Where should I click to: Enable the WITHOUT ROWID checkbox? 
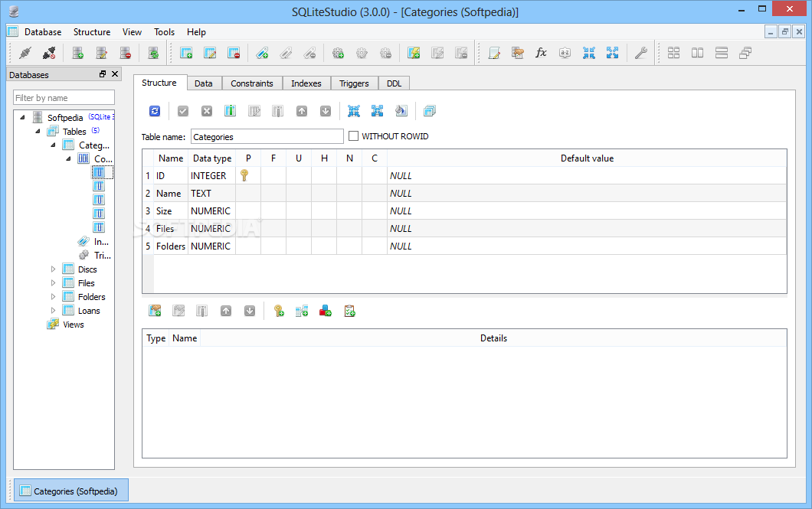coord(355,135)
